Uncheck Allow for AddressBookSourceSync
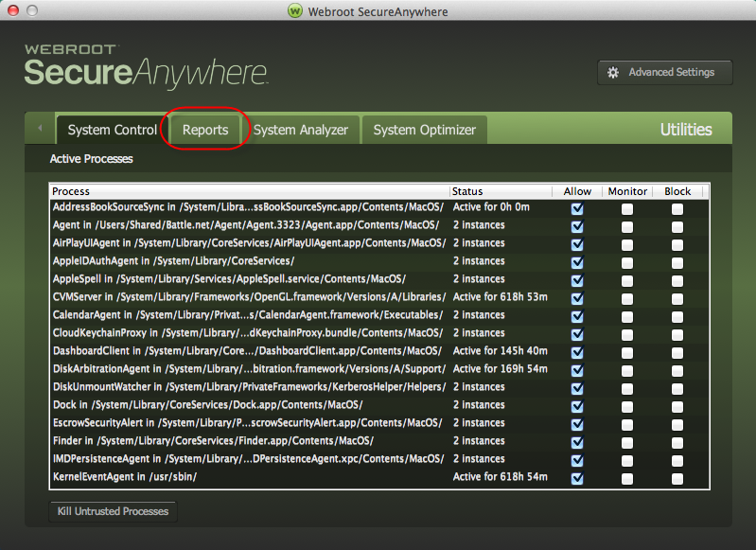 pos(577,208)
